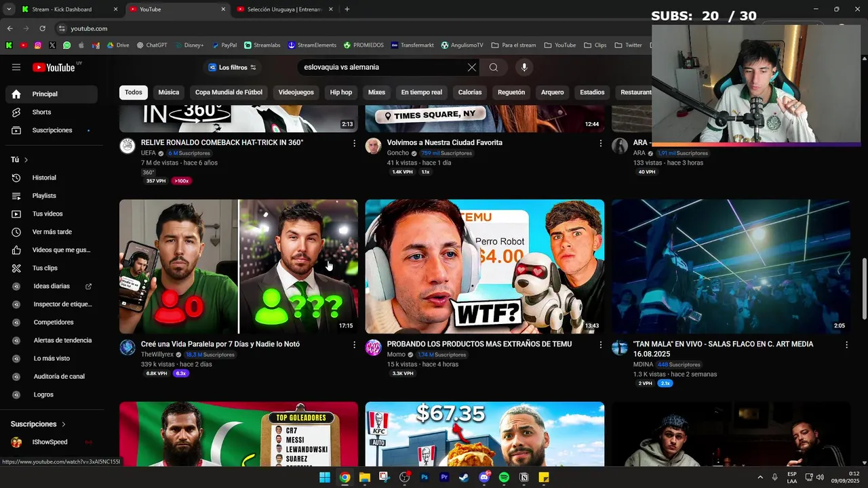Select the Videojuegos filter chip

point(296,92)
